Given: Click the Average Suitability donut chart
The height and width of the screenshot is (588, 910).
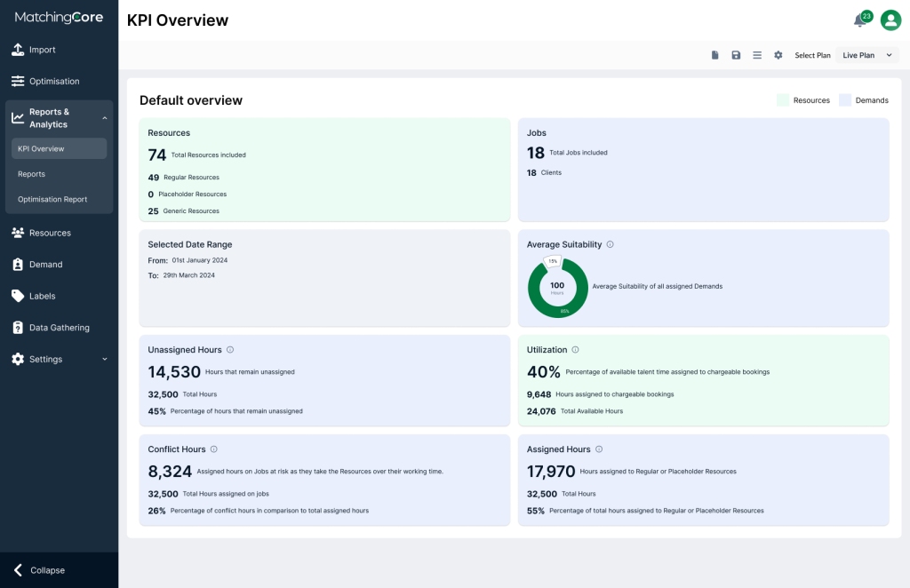Looking at the screenshot, I should (x=558, y=288).
